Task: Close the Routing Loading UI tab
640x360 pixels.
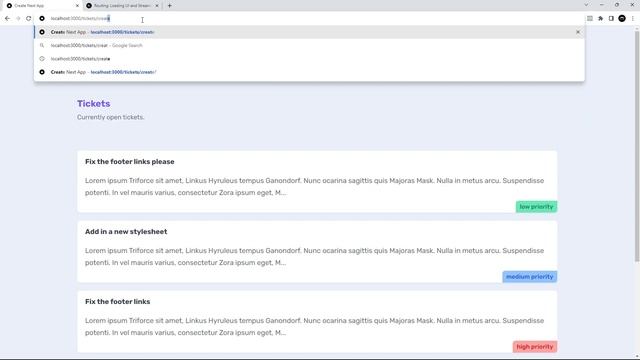Action: point(157,6)
